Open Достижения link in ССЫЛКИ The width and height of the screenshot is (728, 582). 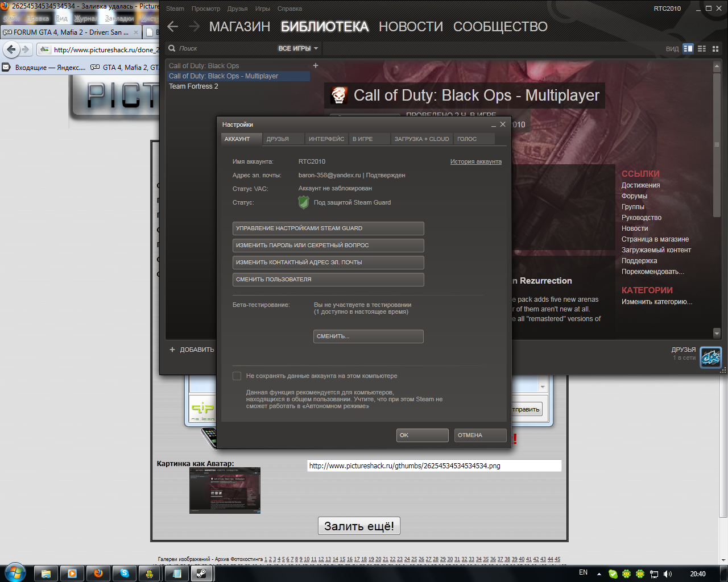[641, 185]
